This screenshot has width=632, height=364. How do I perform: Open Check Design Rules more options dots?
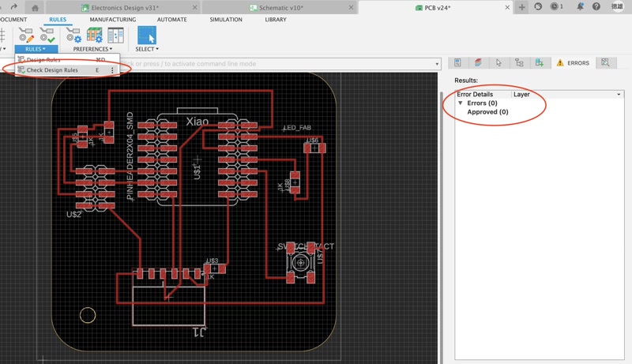pyautogui.click(x=112, y=70)
